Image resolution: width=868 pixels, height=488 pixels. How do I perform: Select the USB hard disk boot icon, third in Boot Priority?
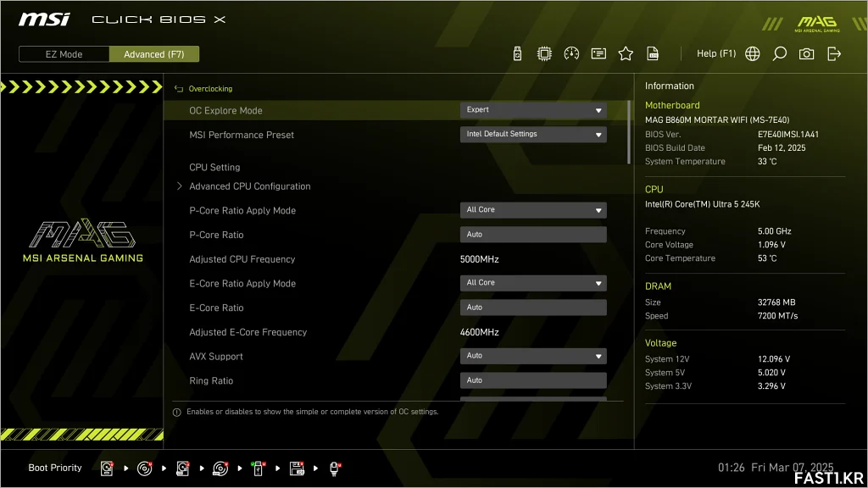[183, 468]
